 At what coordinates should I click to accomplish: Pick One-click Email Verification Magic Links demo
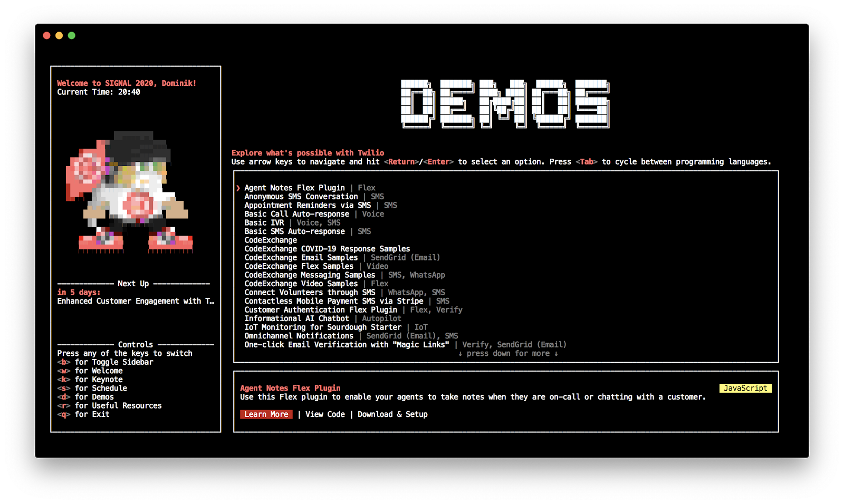pyautogui.click(x=405, y=344)
